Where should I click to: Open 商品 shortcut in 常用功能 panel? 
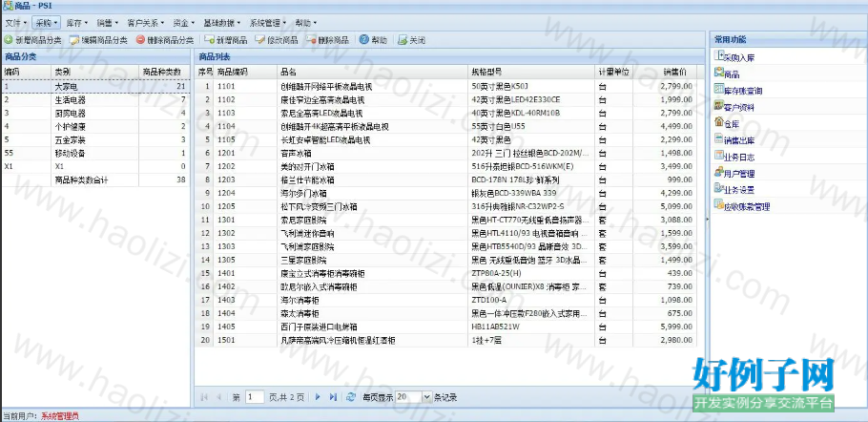tap(727, 74)
